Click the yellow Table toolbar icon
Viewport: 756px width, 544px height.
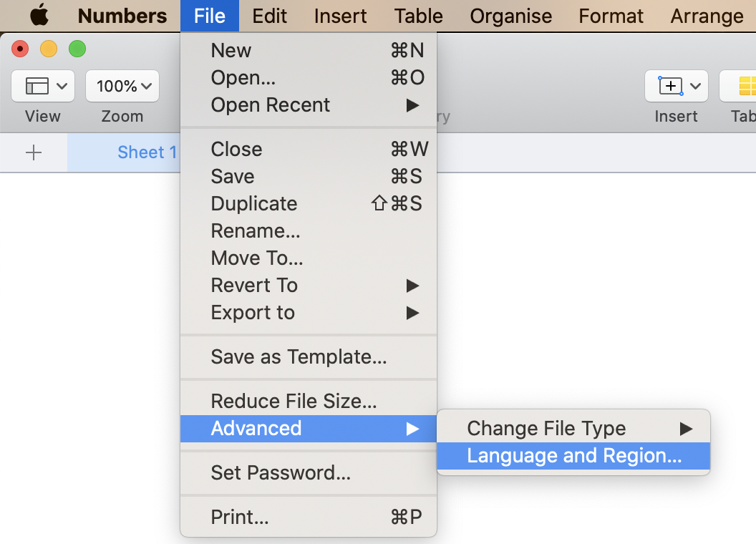click(746, 86)
